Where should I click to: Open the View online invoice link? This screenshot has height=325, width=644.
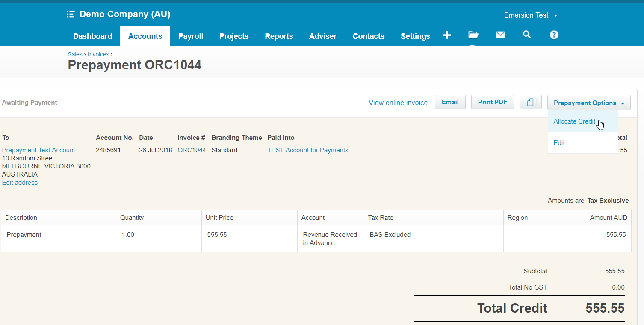pos(398,103)
